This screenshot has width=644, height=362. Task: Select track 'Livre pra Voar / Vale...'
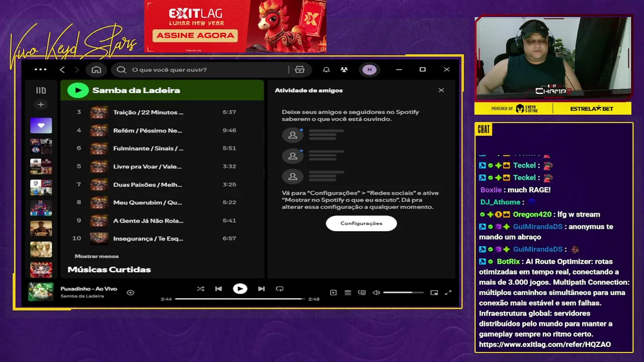click(x=147, y=166)
